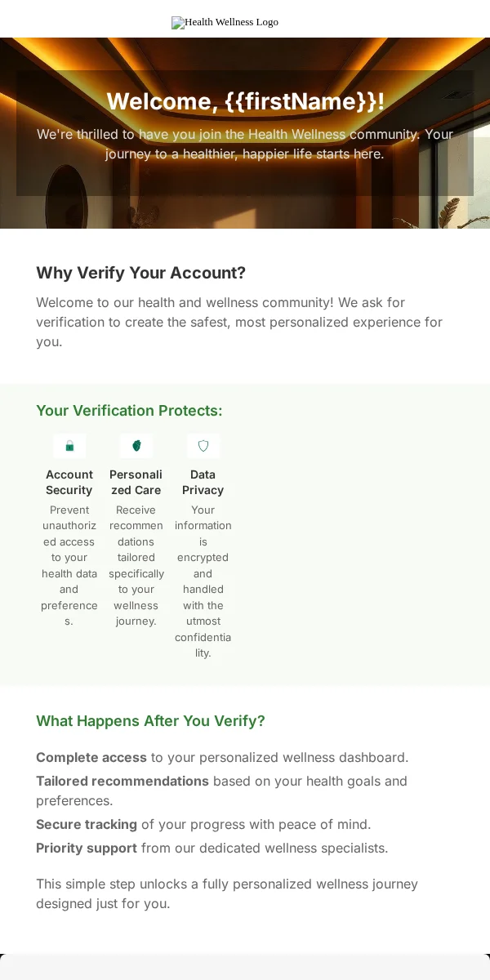Select the Secure tracking bold text
The height and width of the screenshot is (980, 490).
[87, 824]
